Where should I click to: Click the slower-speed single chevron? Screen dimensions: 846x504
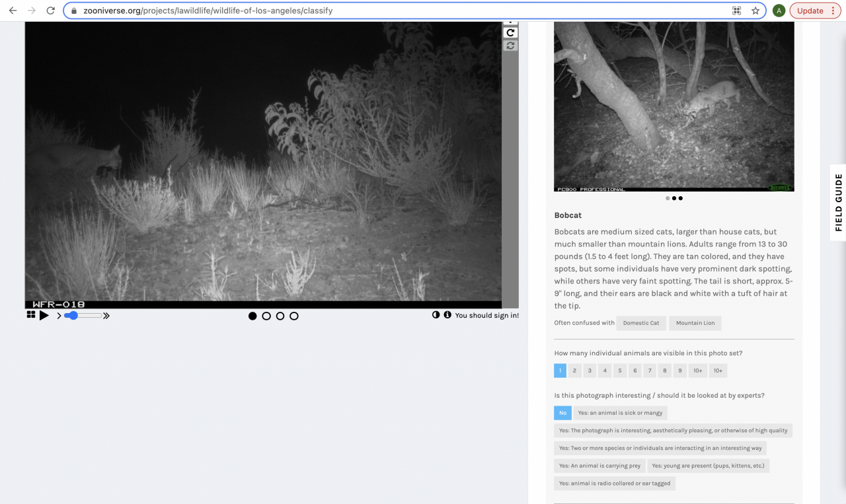point(59,316)
